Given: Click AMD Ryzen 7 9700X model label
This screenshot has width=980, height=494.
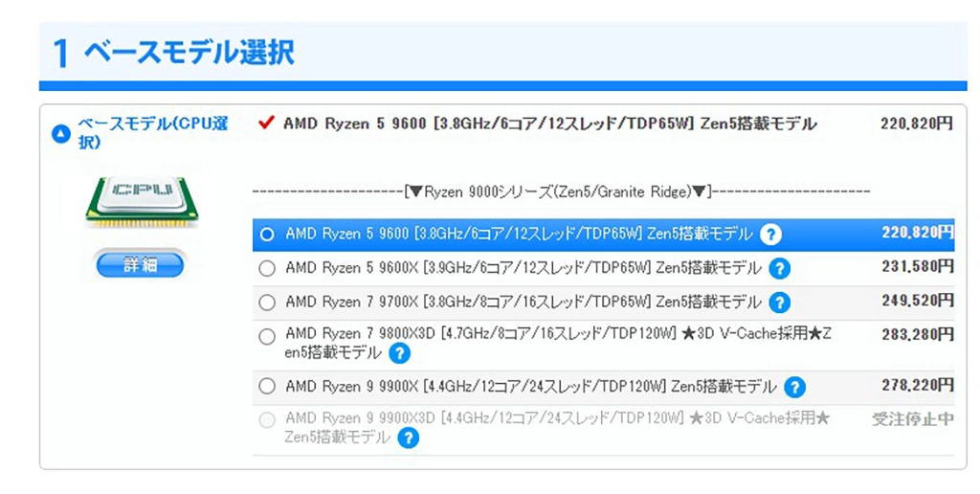Looking at the screenshot, I should pyautogui.click(x=523, y=303).
